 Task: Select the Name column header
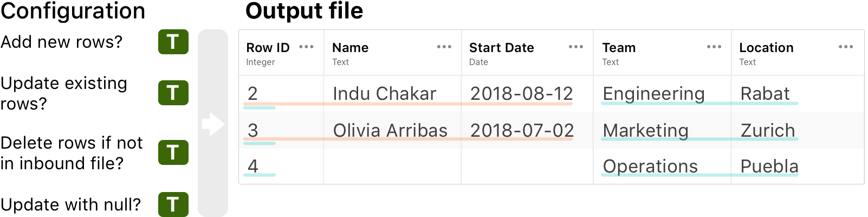pos(392,53)
